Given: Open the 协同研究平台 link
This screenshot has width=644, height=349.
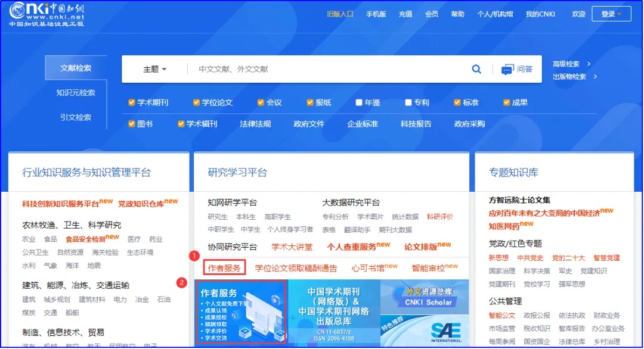Looking at the screenshot, I should [232, 247].
